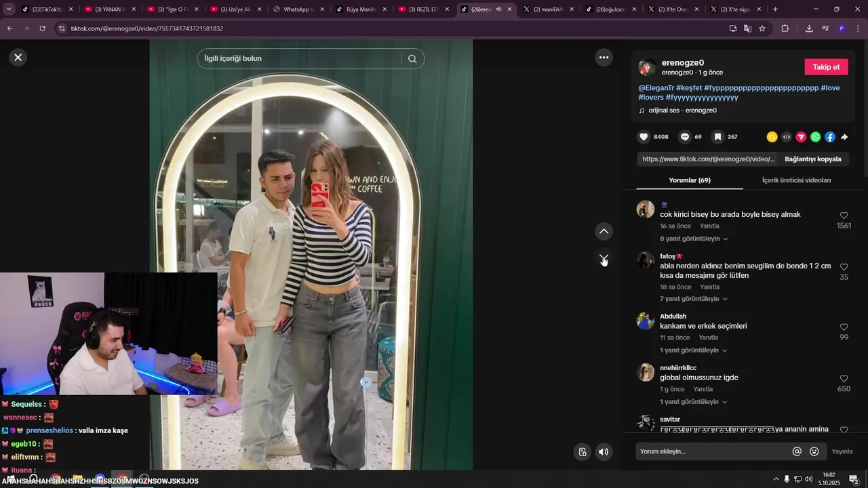Switch to '(2) manifAM' X tab

coord(549,9)
